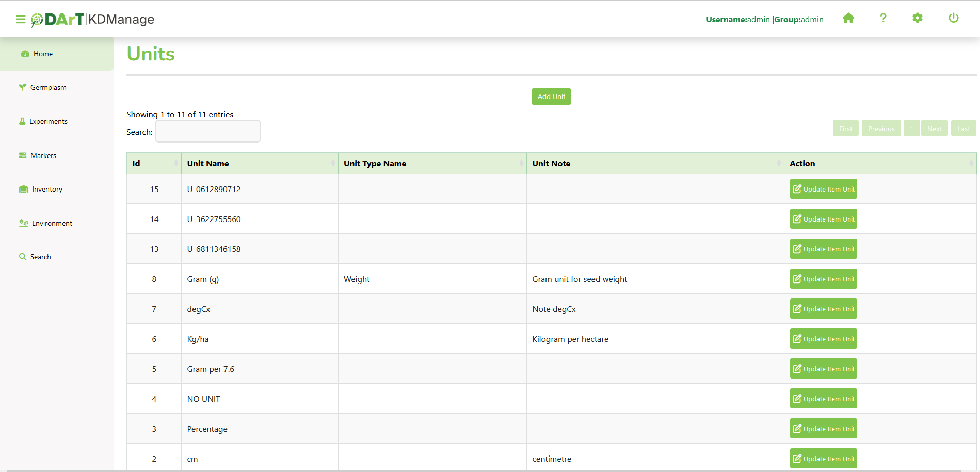980x472 pixels.
Task: Go to Next page of units
Action: 934,129
